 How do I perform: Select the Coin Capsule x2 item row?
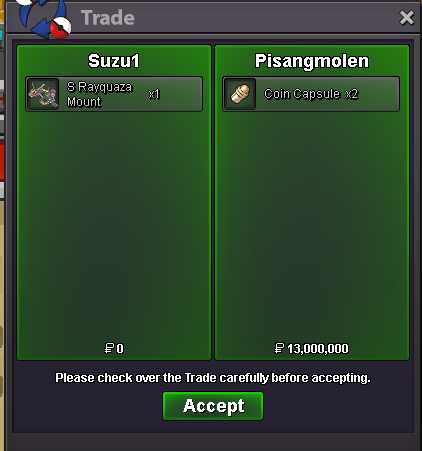pos(311,94)
